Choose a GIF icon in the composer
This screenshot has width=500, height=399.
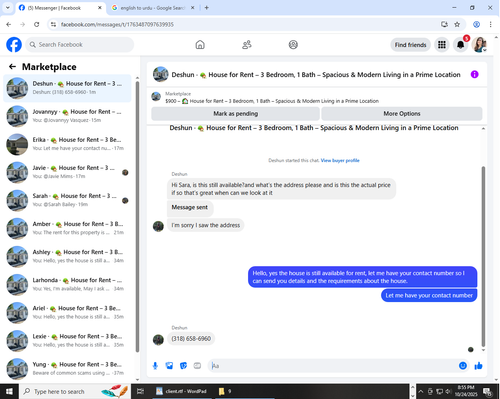point(197,366)
